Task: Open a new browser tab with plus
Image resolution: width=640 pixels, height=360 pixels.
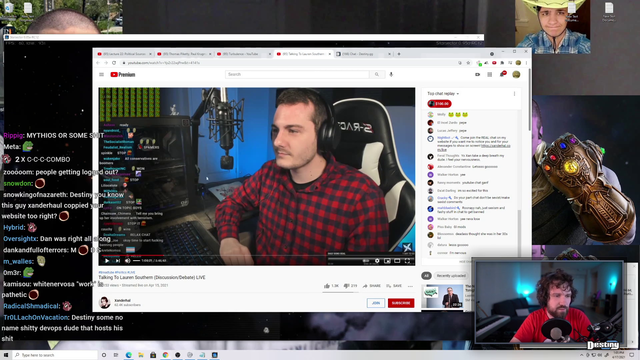Action: (x=399, y=54)
